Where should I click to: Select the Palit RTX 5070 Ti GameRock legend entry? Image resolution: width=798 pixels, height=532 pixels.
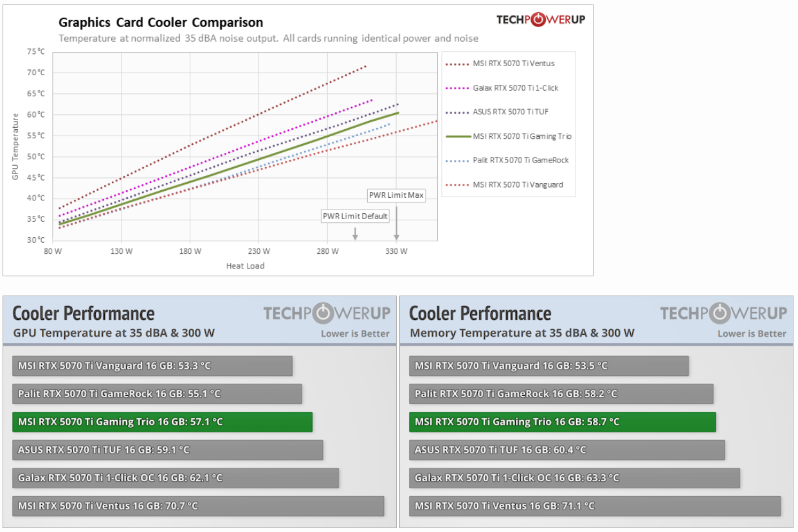[x=507, y=160]
